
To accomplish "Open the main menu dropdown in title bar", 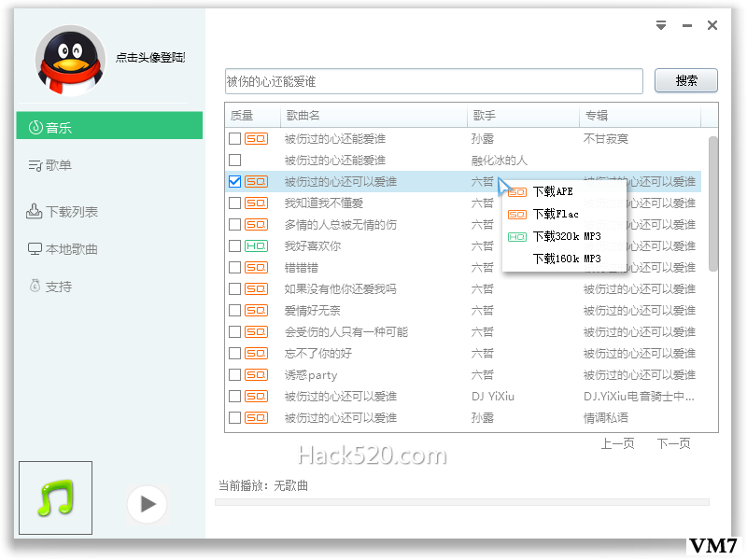I will [x=661, y=26].
